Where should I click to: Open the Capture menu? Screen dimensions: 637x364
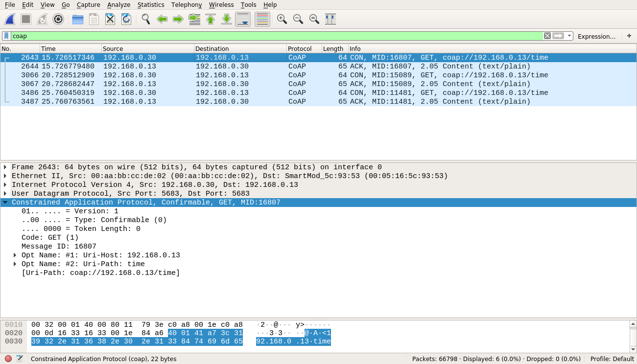(x=89, y=4)
